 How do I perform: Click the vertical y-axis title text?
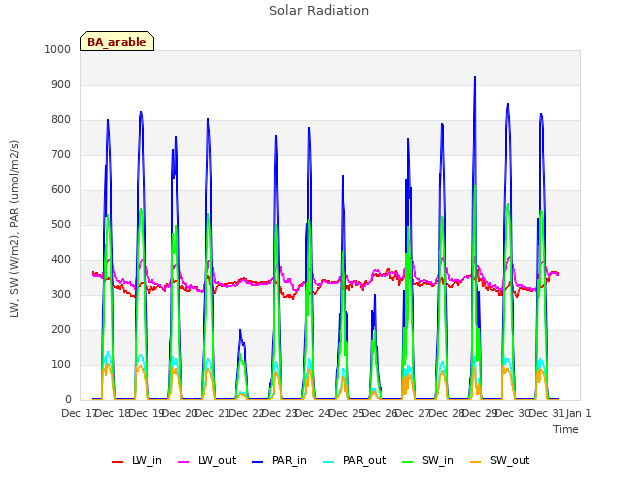pyautogui.click(x=14, y=229)
